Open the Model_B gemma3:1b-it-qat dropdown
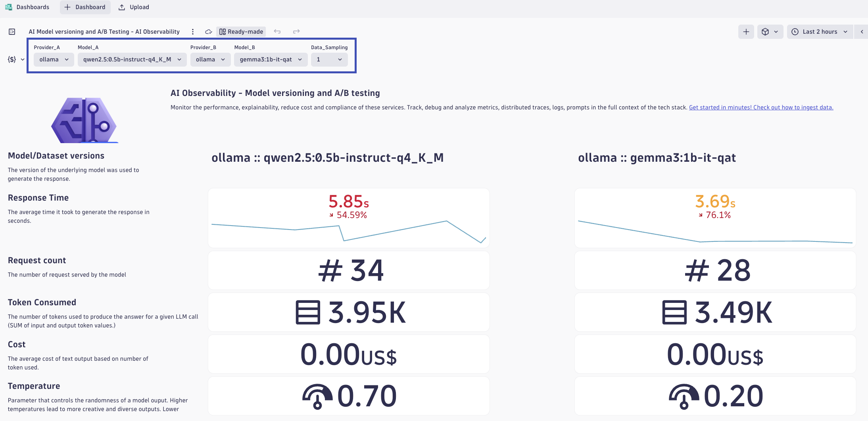 [271, 59]
